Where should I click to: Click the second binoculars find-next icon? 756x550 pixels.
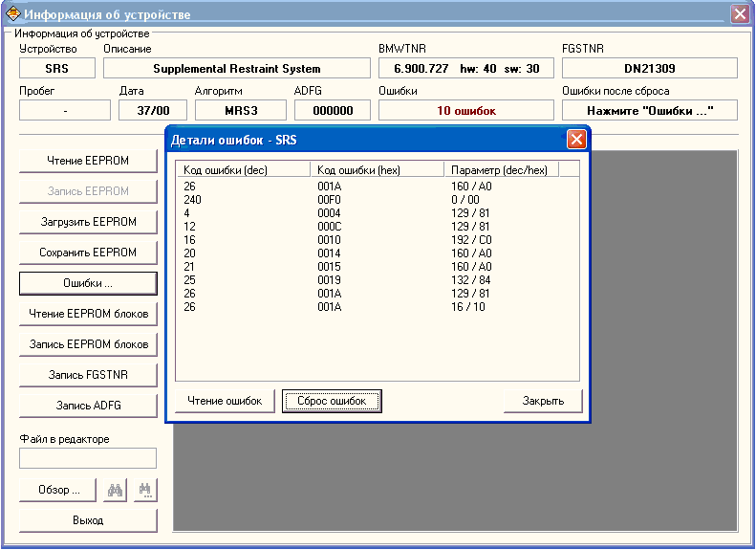pos(145,490)
